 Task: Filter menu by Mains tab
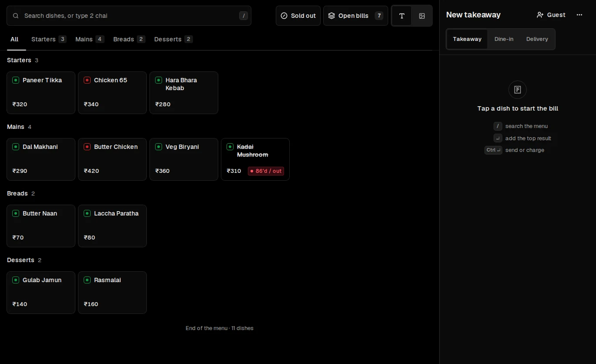tap(90, 39)
